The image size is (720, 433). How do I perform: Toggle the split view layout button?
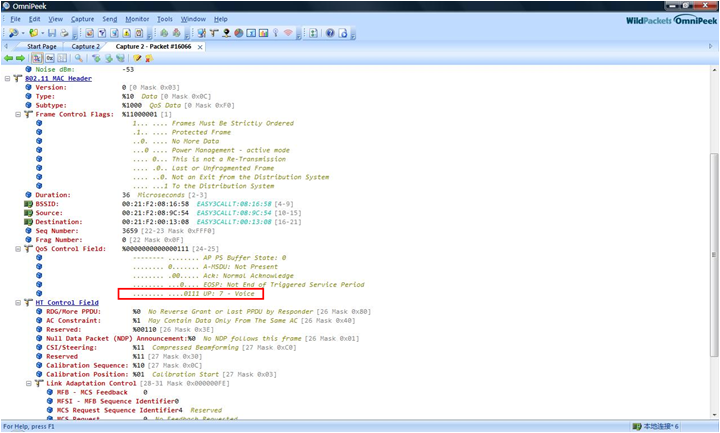click(x=62, y=58)
